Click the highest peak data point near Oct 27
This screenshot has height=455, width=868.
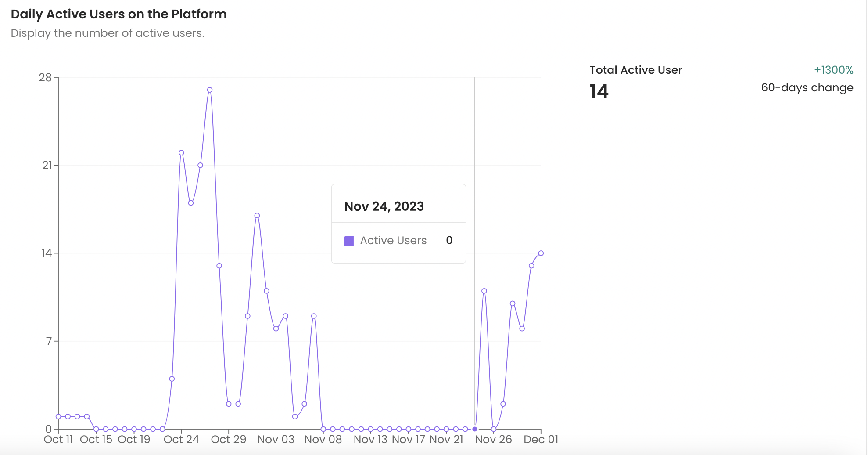pos(210,90)
